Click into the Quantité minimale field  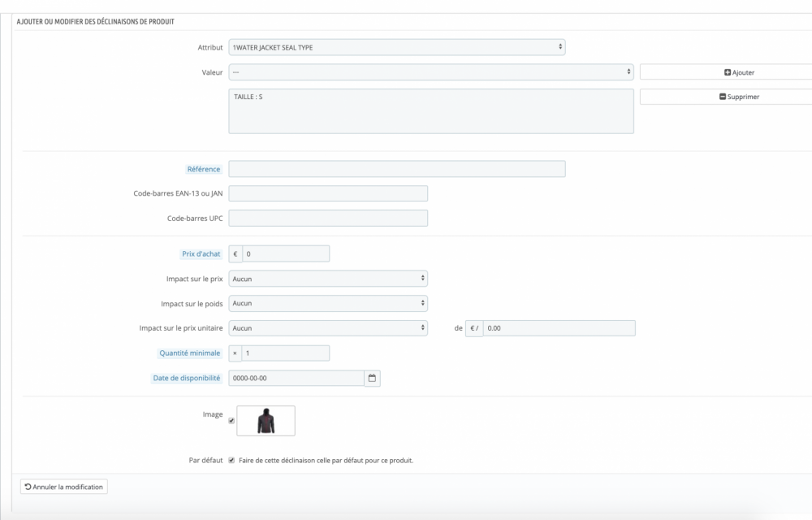click(285, 353)
